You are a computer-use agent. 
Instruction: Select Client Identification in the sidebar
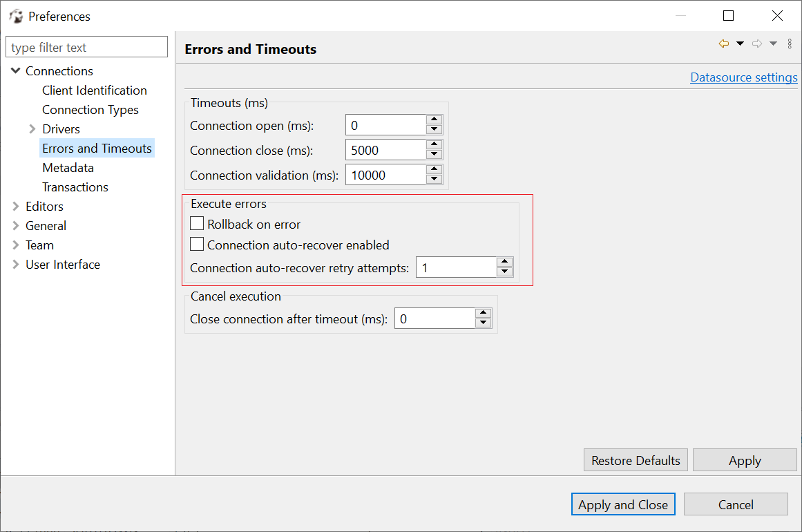[94, 90]
